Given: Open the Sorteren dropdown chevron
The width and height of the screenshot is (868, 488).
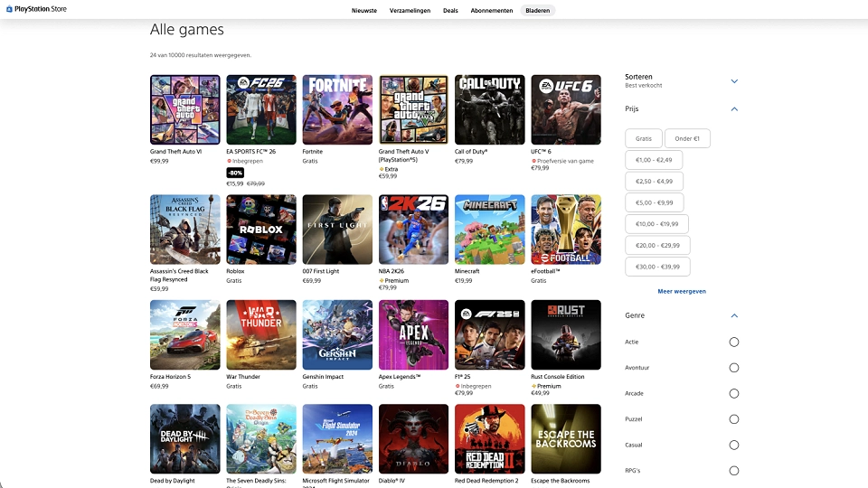Looking at the screenshot, I should pos(734,81).
